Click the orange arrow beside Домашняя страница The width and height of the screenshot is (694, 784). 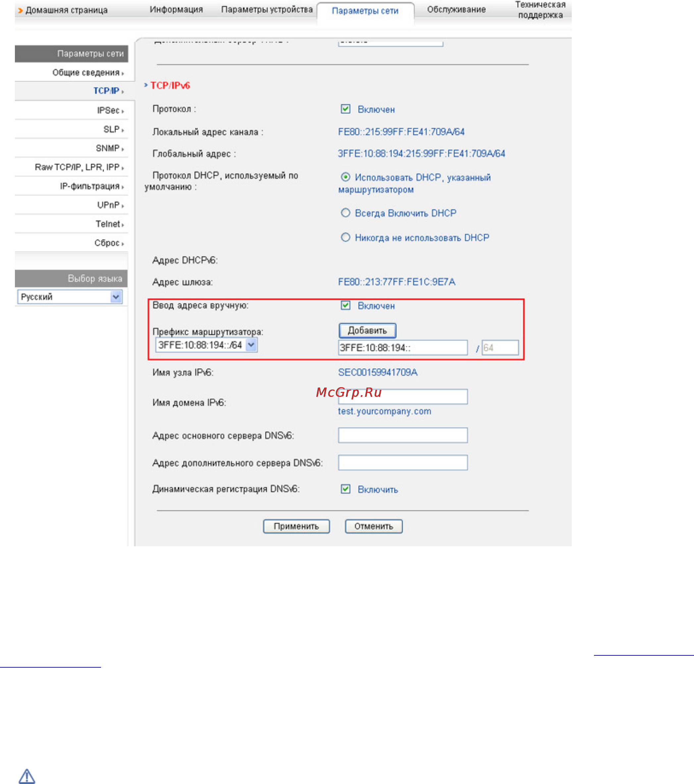pyautogui.click(x=20, y=10)
